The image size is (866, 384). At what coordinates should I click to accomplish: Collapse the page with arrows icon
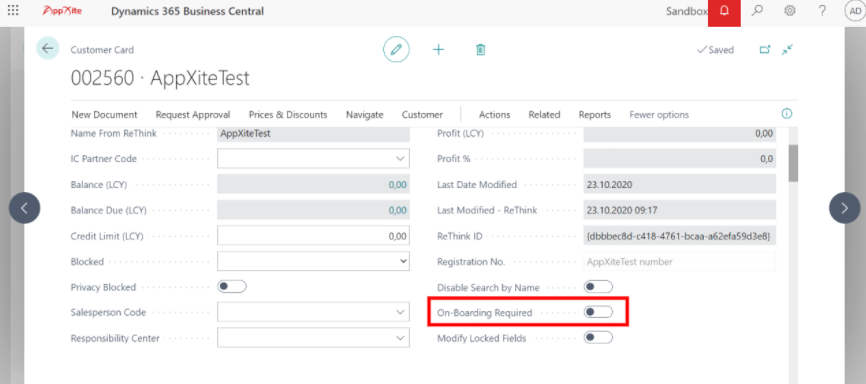point(787,50)
